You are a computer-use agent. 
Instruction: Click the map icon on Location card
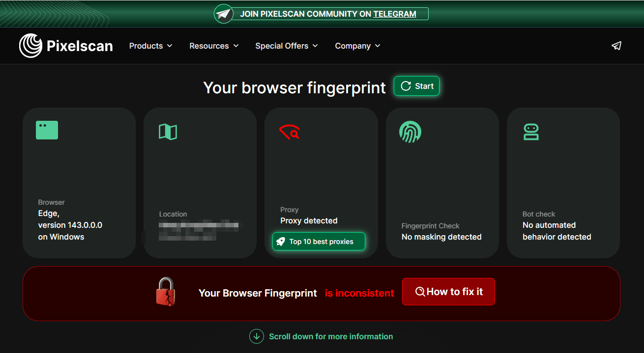(168, 132)
